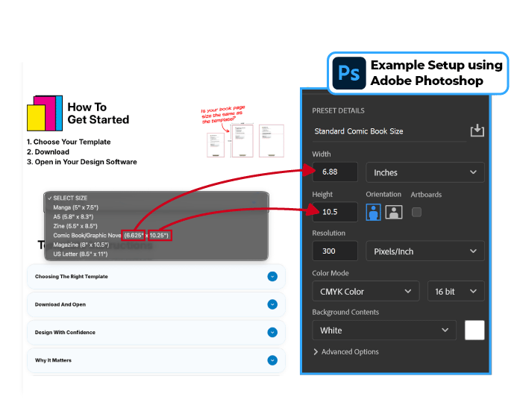Select Manga (5" x 7.5") size option
This screenshot has height=420, width=517.
click(x=76, y=207)
